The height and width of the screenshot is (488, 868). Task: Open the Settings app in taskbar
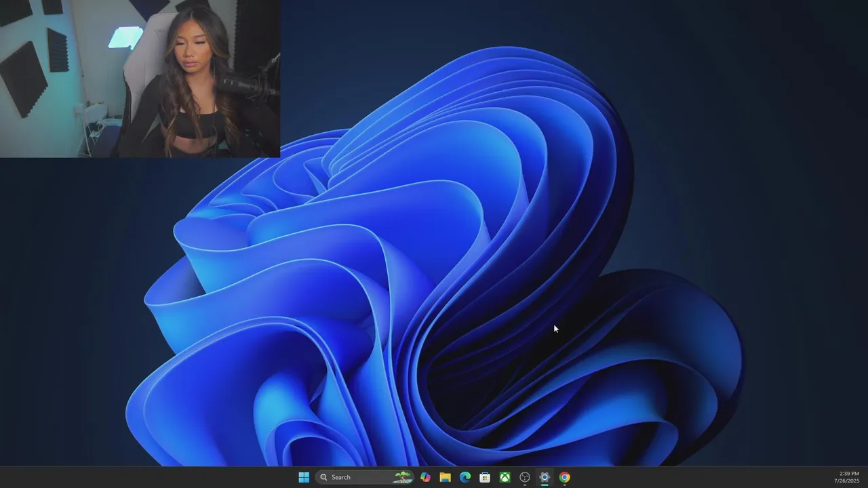point(545,477)
